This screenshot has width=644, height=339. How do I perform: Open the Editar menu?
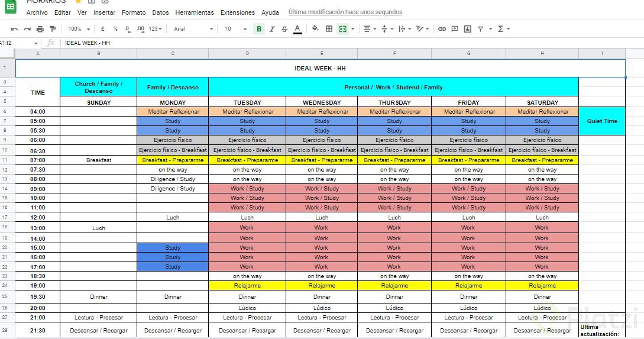point(63,12)
